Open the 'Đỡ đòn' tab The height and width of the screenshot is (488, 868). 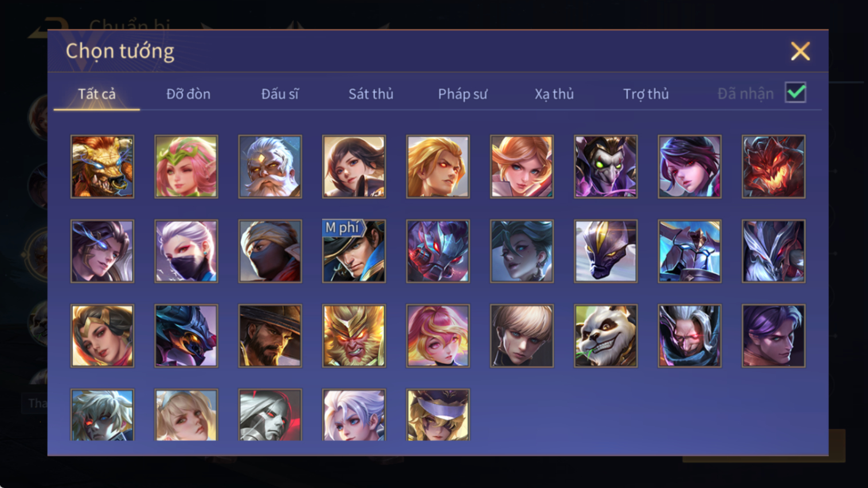(x=188, y=94)
